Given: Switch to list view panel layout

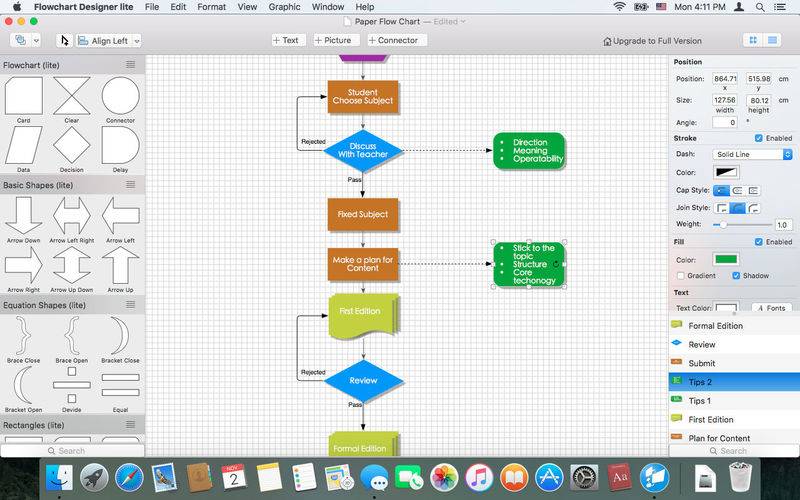Looking at the screenshot, I should 772,40.
